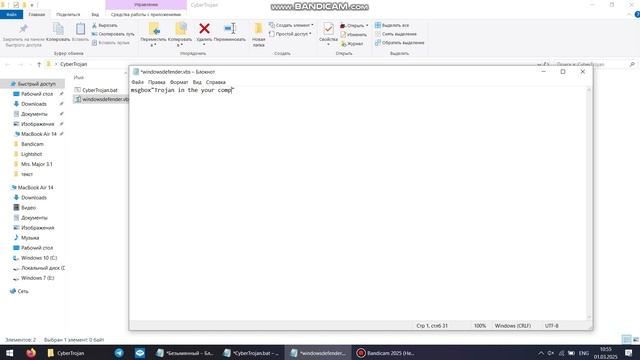640x360 pixels.
Task: Click Выделить все in ribbon
Action: (x=392, y=25)
